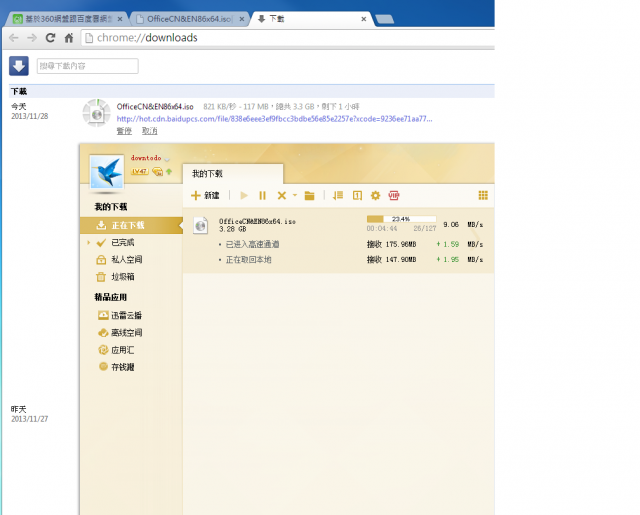Viewport: 640px width, 515px height.
Task: Click the 暫停 pause link
Action: tap(124, 131)
